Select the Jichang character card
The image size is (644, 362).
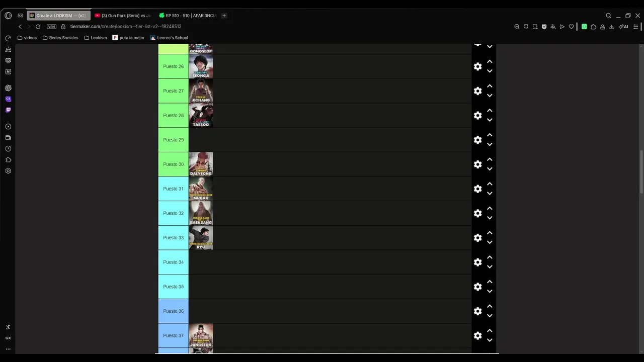point(201,91)
